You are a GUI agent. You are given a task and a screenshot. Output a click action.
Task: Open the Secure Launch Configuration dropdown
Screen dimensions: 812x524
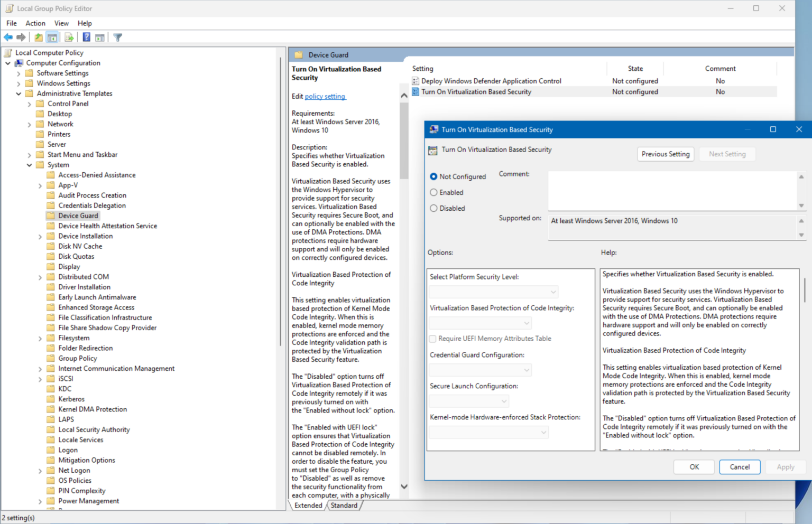[x=469, y=401]
